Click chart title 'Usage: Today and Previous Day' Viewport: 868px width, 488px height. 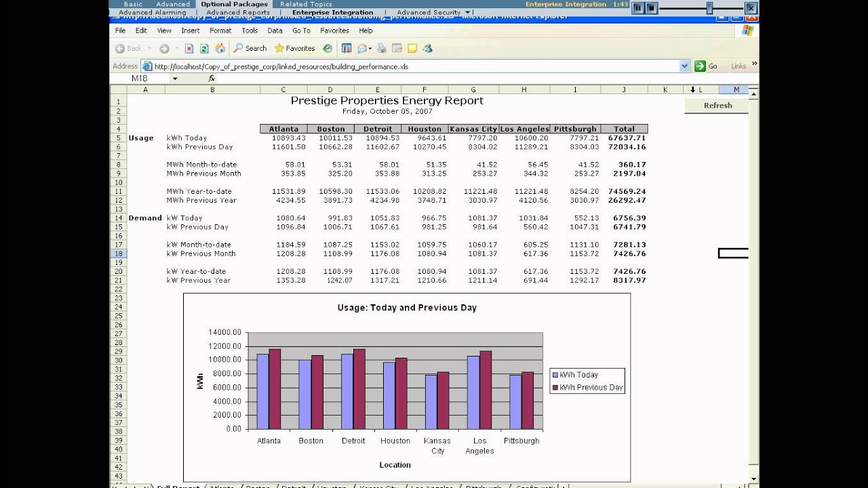click(407, 308)
